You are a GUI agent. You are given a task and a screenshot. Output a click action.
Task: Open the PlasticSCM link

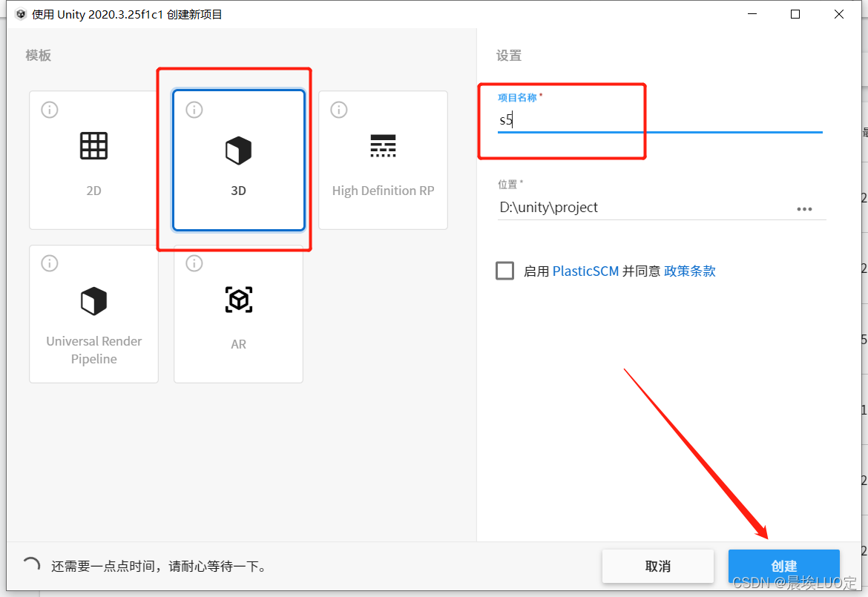585,270
